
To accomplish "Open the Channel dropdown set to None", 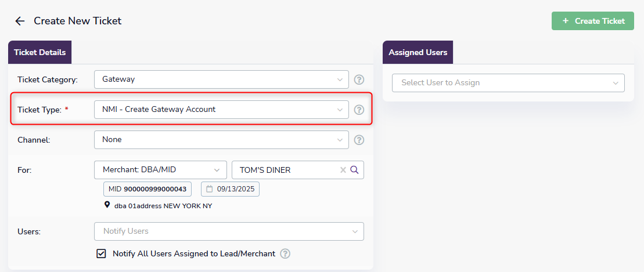I will (221, 140).
